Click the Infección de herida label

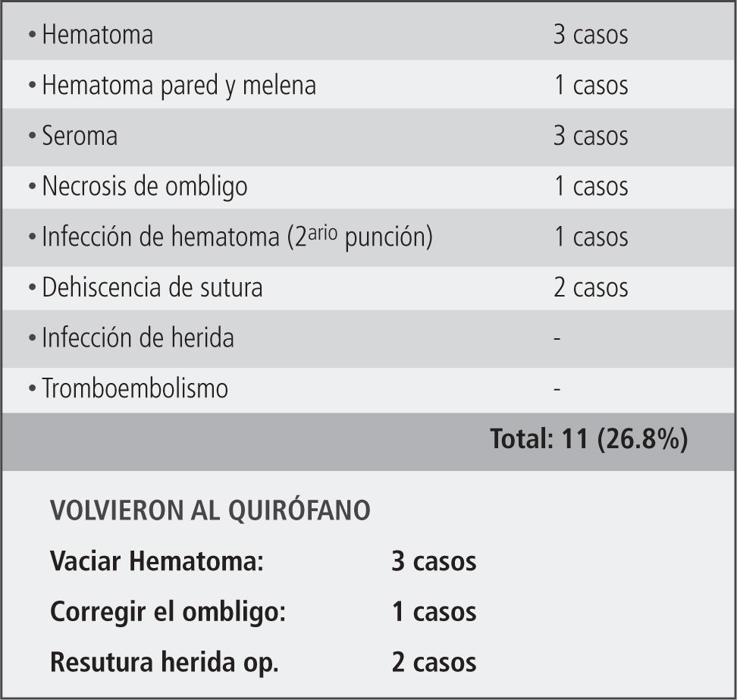(137, 338)
